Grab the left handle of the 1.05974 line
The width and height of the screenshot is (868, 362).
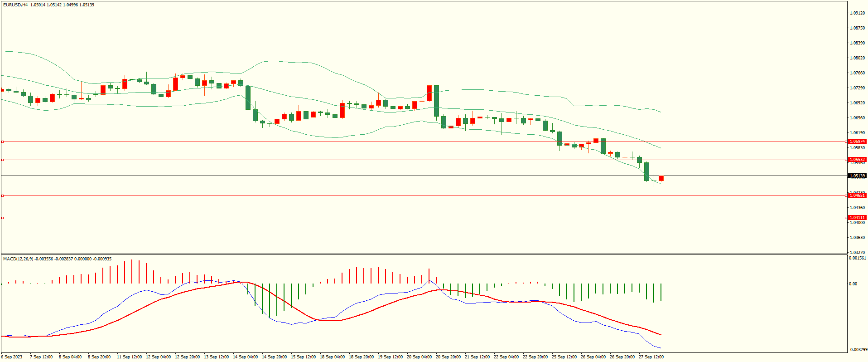(2, 142)
